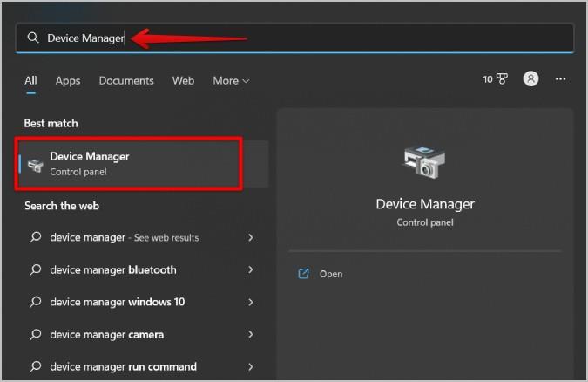Select 'device manager windows 10' suggestion
This screenshot has height=382, width=588.
tap(142, 302)
